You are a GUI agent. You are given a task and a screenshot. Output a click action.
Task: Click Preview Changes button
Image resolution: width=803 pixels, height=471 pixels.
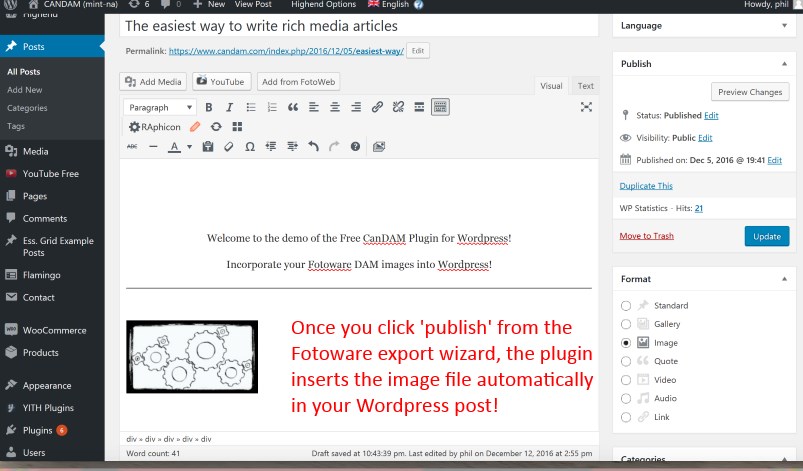click(750, 92)
